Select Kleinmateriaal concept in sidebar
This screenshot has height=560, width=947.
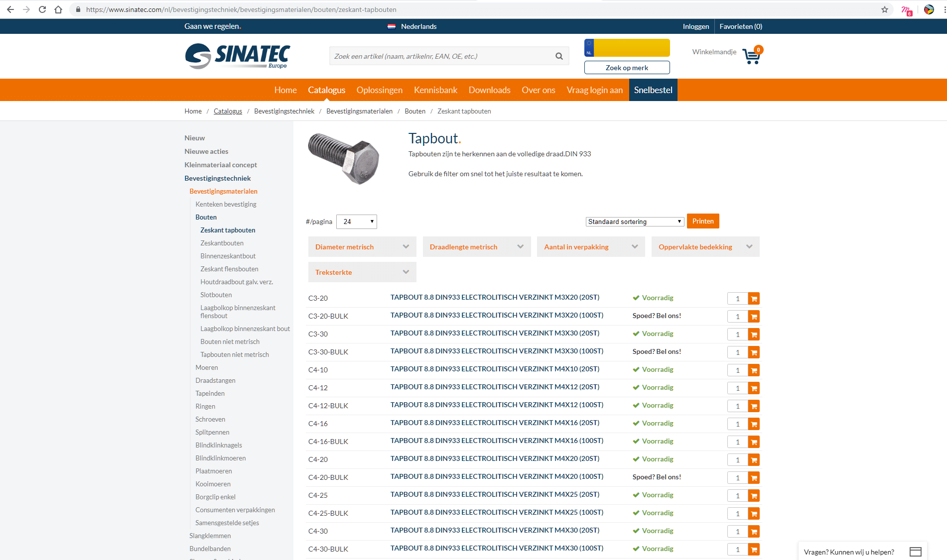point(221,165)
